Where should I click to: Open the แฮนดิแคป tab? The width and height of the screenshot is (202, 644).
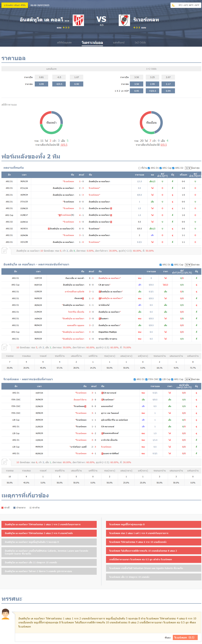pos(119,43)
